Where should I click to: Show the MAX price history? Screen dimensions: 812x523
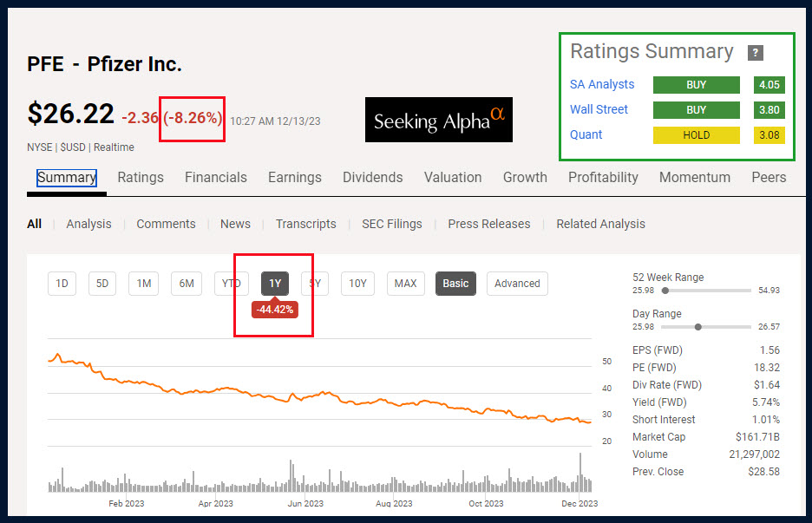click(x=405, y=284)
